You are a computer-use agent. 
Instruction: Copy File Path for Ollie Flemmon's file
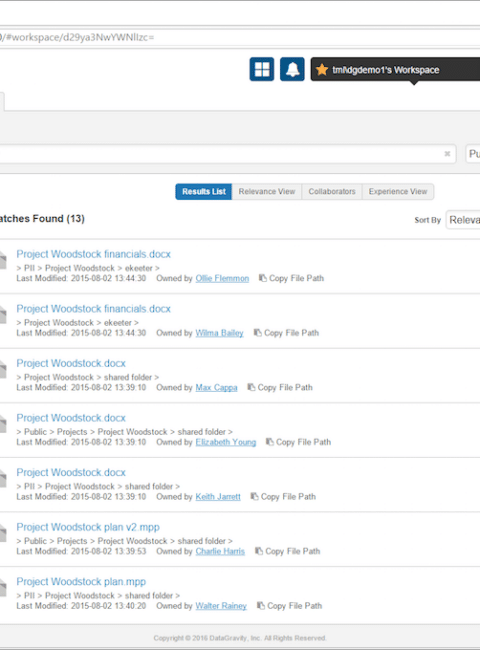pyautogui.click(x=296, y=278)
